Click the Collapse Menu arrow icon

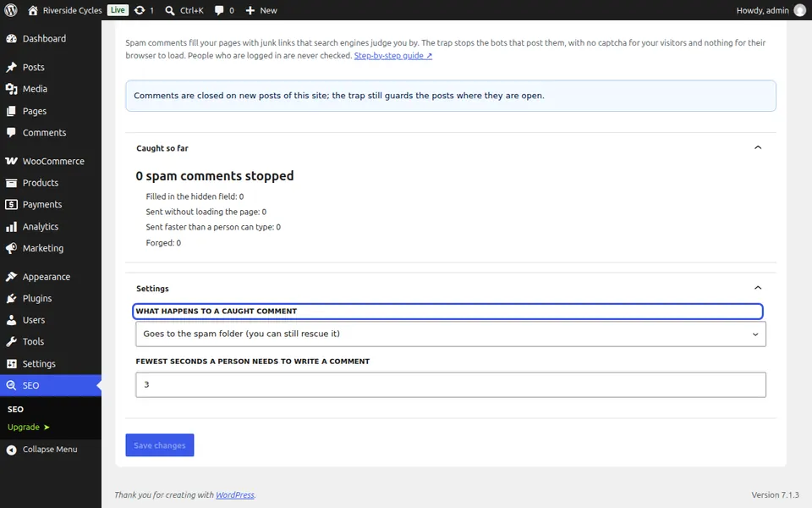(11, 450)
